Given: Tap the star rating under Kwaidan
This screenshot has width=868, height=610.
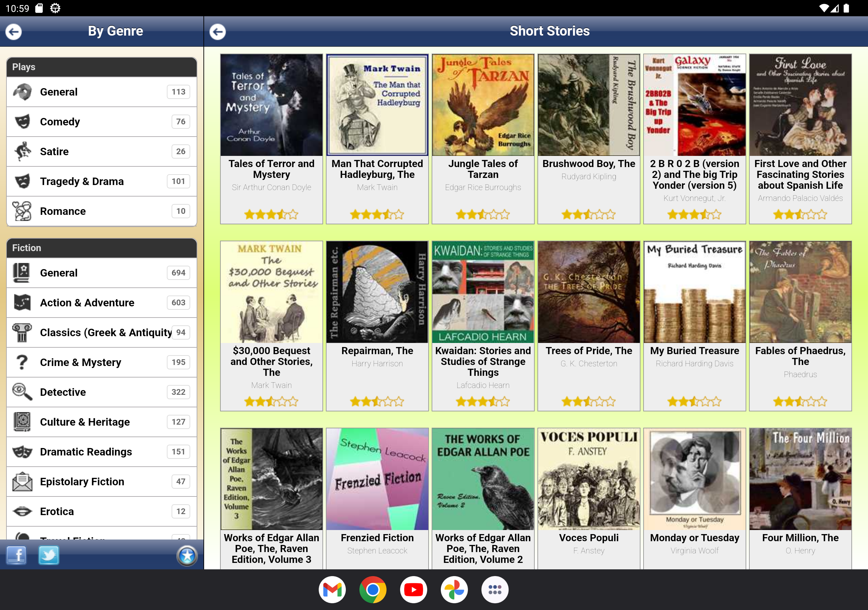Looking at the screenshot, I should [483, 401].
